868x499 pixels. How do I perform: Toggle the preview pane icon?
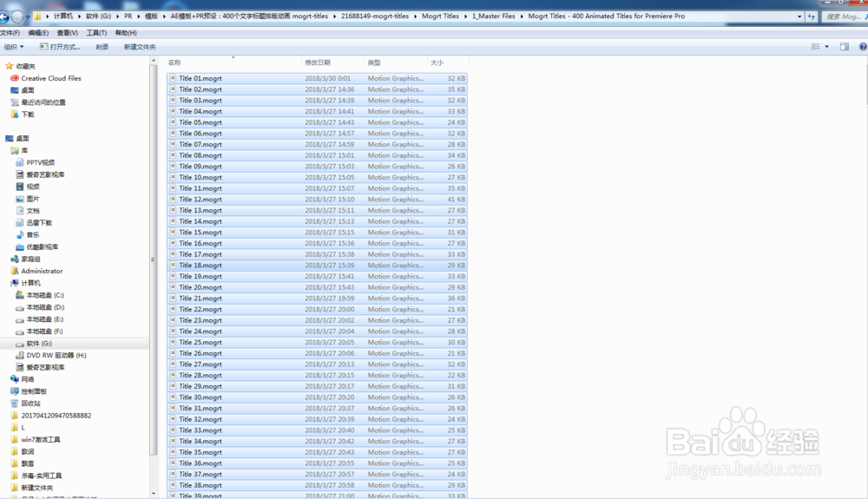[x=845, y=47]
